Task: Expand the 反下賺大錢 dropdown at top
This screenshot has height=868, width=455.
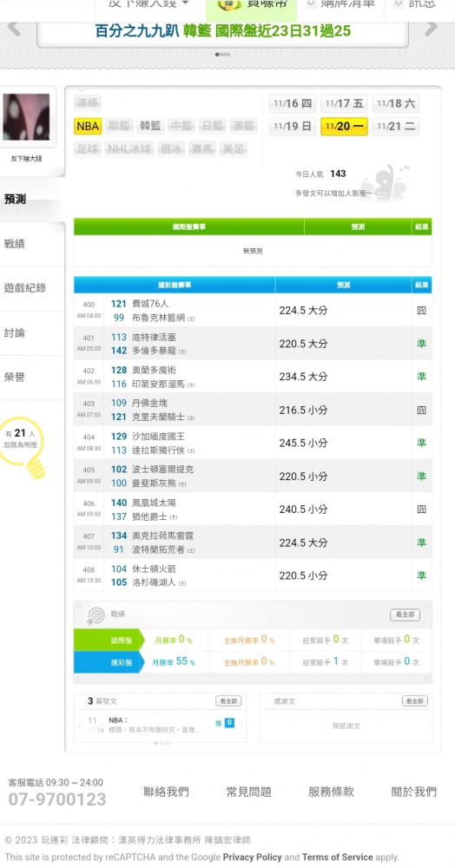Action: [x=148, y=4]
